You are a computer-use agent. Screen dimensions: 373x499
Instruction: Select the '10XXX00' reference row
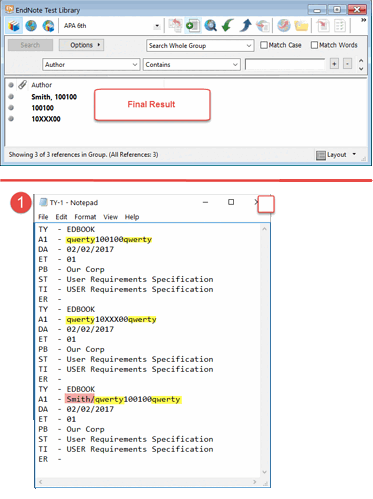pos(46,119)
